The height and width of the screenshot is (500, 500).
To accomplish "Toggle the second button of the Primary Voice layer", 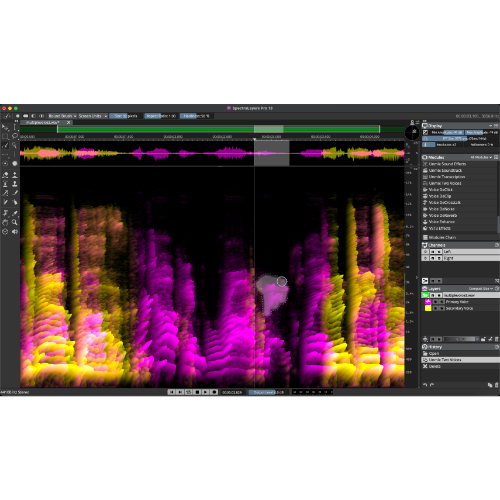I will [x=442, y=302].
